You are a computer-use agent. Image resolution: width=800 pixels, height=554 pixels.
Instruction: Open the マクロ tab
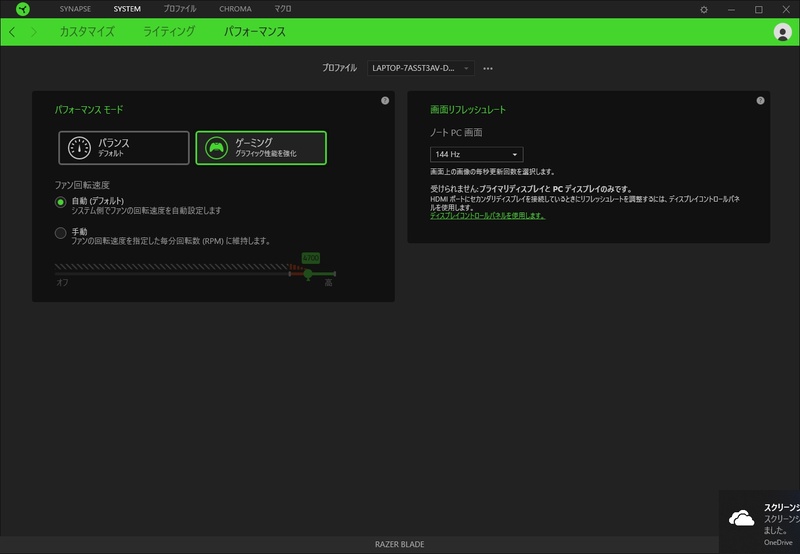(283, 9)
